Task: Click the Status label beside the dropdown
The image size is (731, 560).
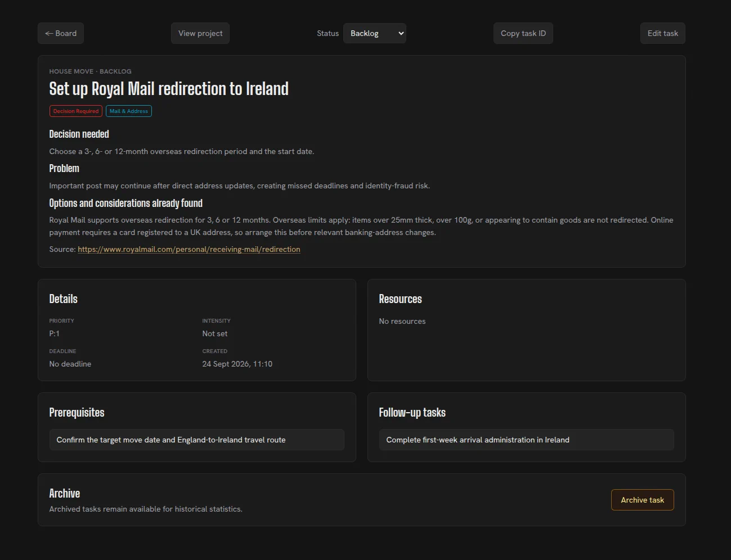Action: [x=328, y=33]
